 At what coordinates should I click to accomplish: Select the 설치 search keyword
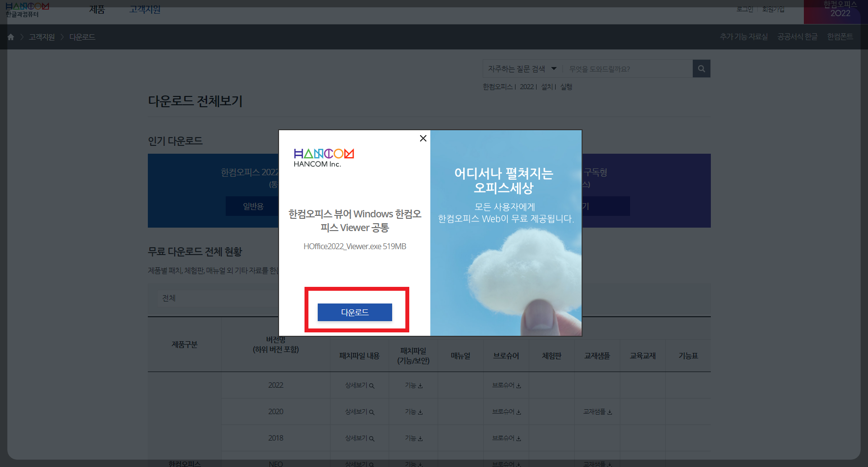[547, 87]
